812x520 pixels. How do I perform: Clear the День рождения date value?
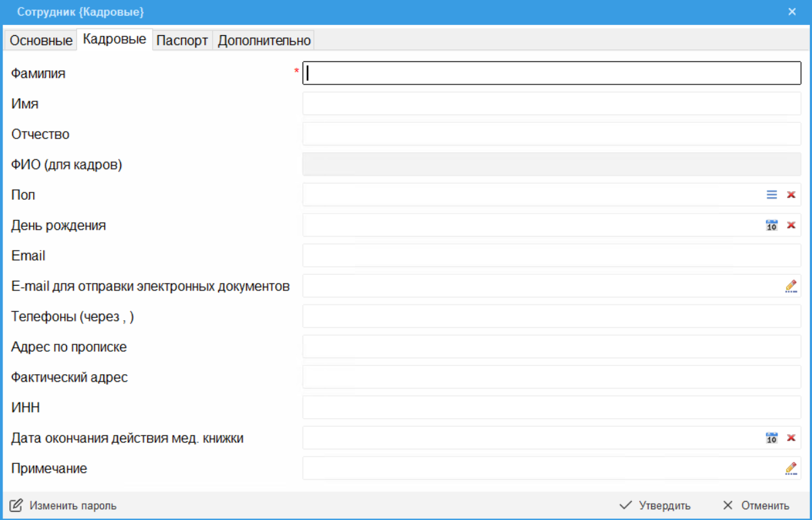coord(791,225)
